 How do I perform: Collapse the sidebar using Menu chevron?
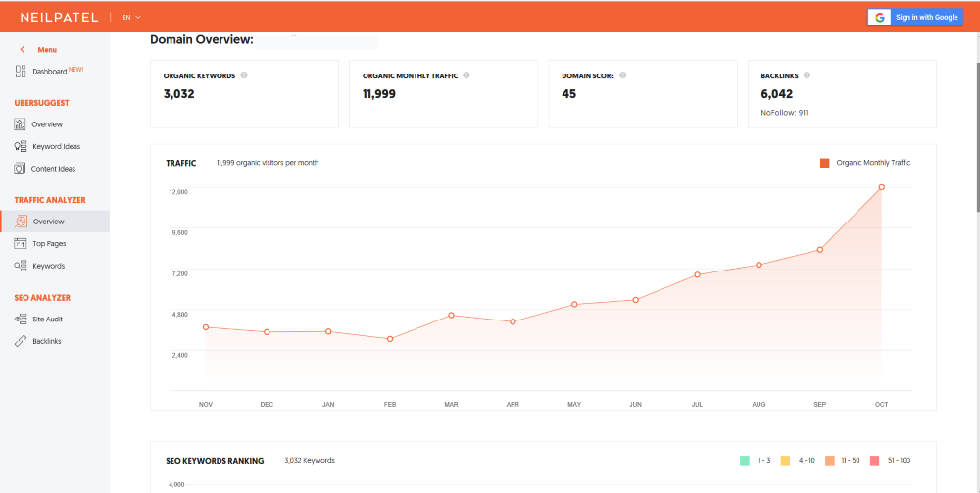click(x=23, y=49)
